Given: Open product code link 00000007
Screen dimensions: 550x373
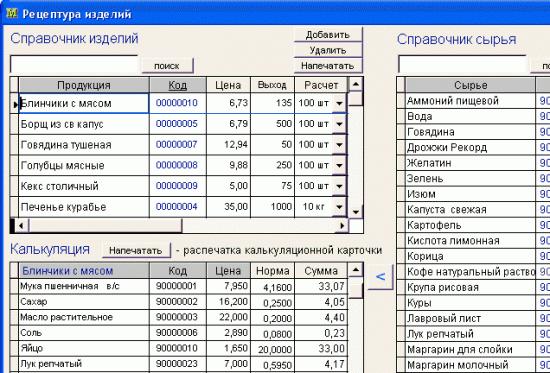Looking at the screenshot, I should [x=176, y=144].
